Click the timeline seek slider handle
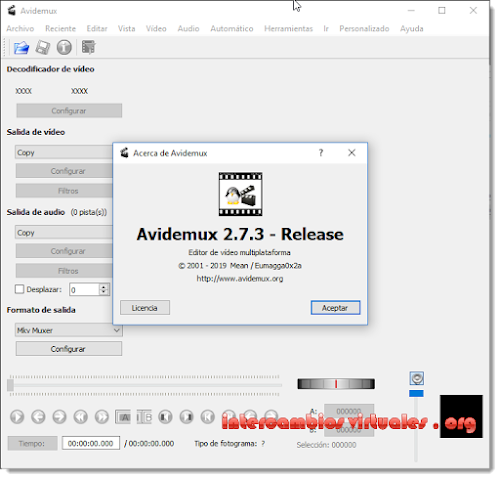 click(x=10, y=385)
